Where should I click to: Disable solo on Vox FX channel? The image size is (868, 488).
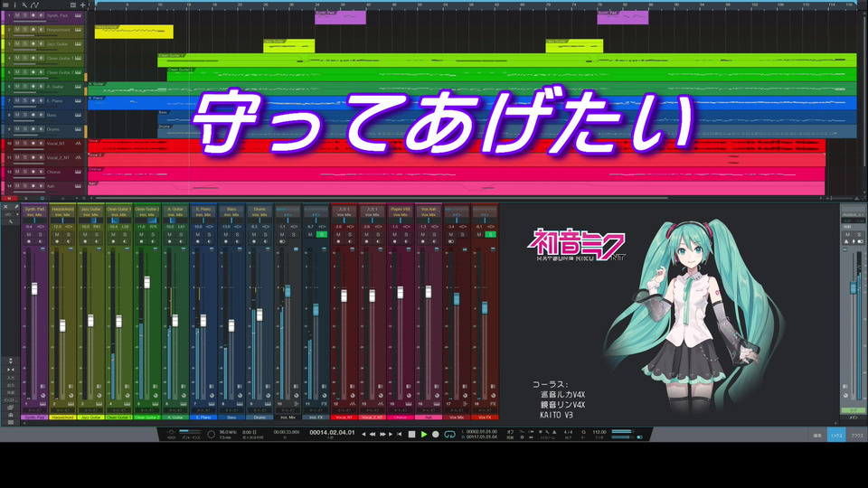point(490,235)
